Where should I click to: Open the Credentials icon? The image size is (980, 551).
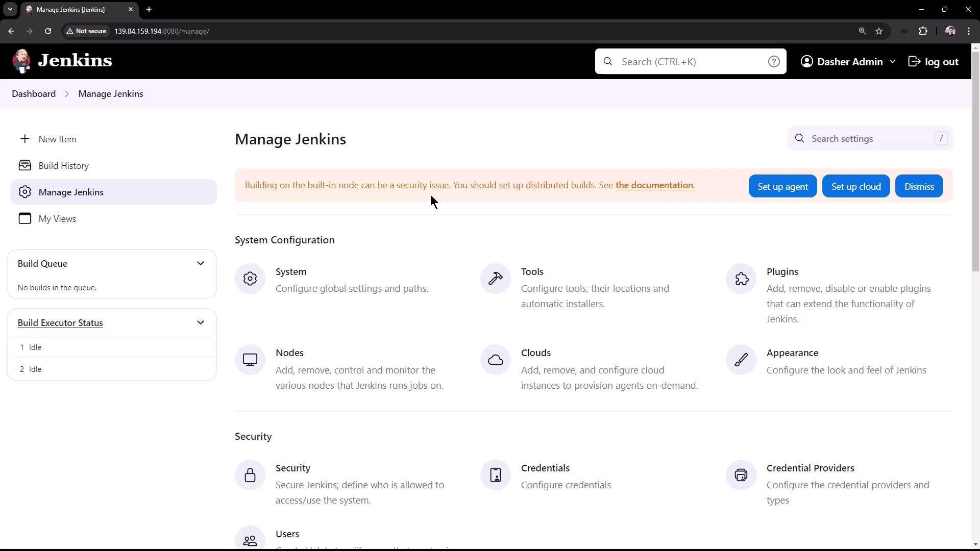[x=495, y=475]
